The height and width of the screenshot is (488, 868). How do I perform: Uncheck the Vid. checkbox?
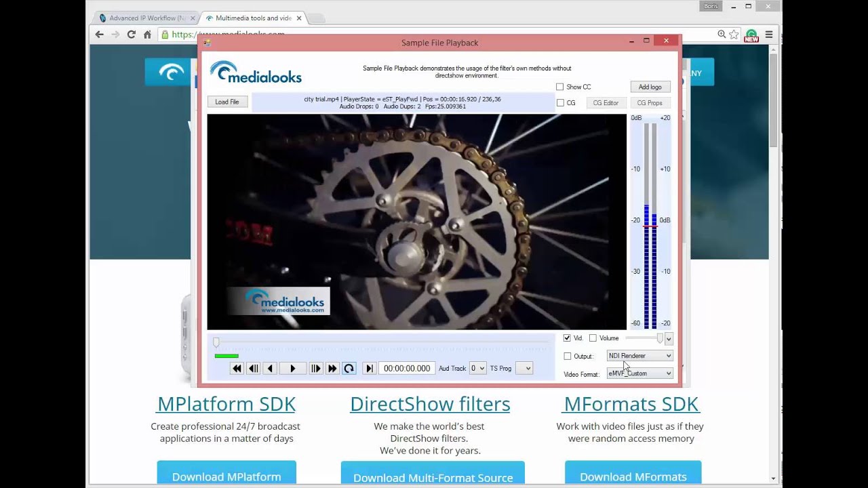pyautogui.click(x=567, y=338)
